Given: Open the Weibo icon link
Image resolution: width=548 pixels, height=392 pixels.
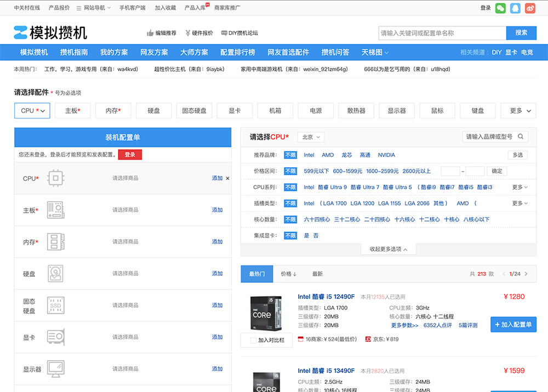Looking at the screenshot, I should [x=530, y=8].
